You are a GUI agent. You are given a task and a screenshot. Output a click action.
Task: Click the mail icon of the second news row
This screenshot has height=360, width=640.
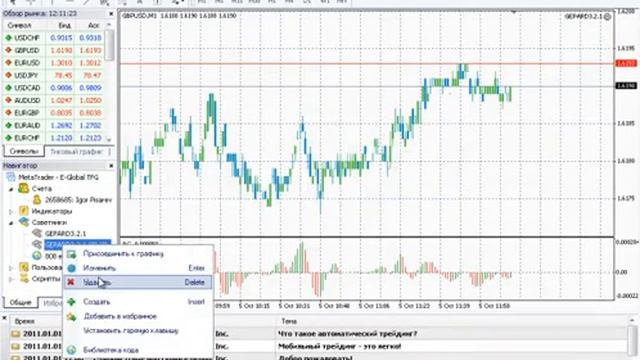tap(16, 346)
